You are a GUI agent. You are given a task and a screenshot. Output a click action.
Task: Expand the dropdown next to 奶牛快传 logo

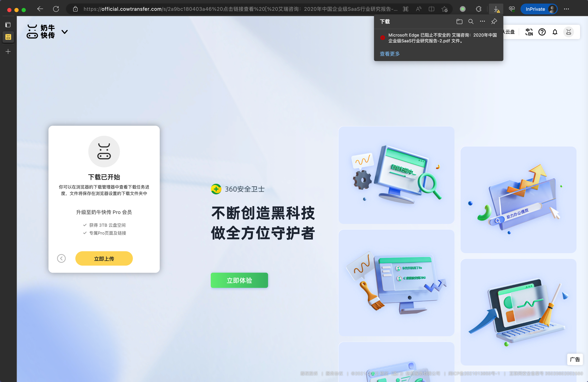tap(64, 32)
